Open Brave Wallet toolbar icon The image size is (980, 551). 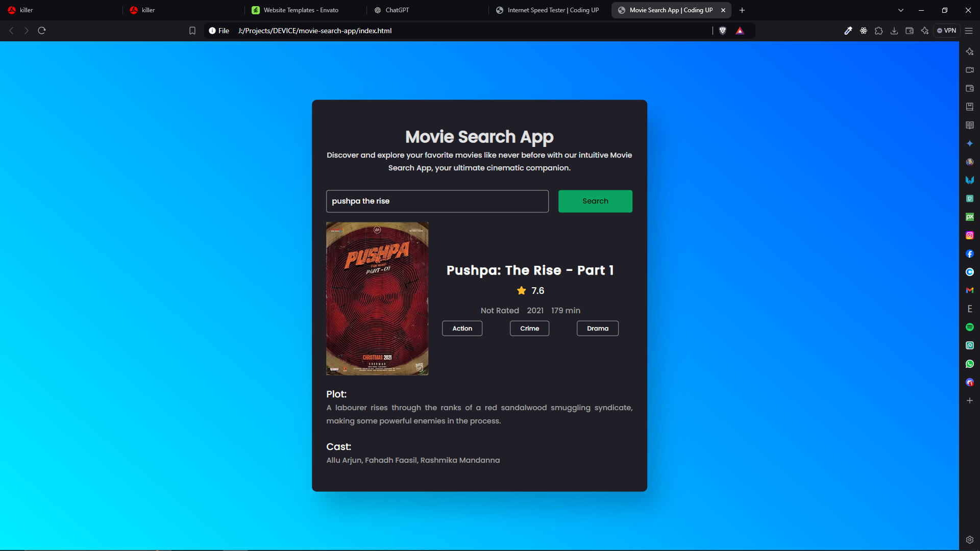[x=910, y=31]
